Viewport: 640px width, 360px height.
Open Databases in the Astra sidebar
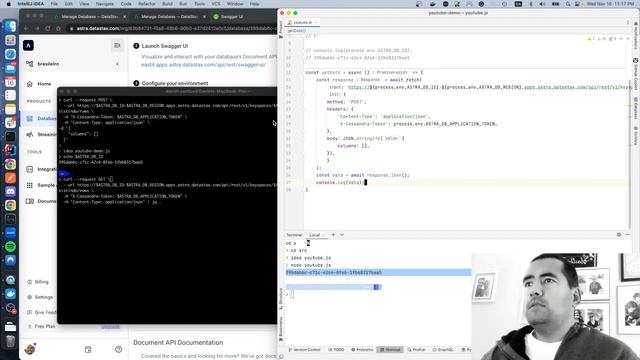pos(41,118)
